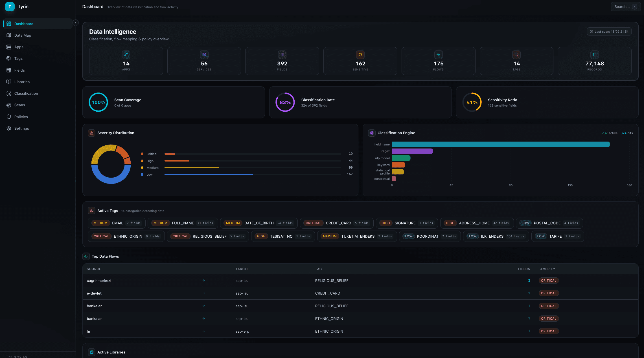Image resolution: width=644 pixels, height=358 pixels.
Task: Click the field name bar in Classification Engine
Action: 501,144
